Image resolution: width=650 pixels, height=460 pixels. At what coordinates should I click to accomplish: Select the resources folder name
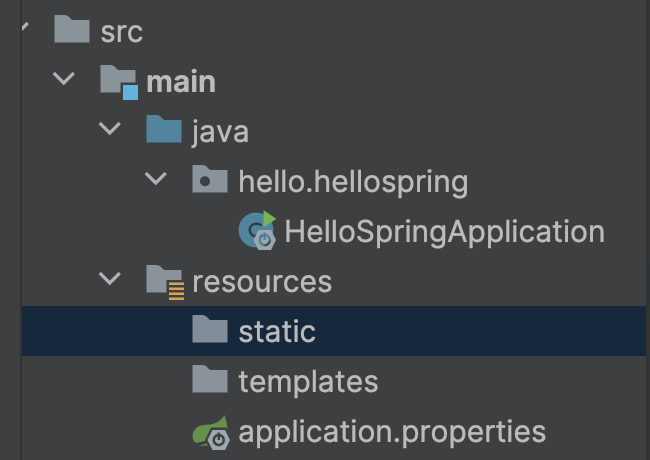tap(262, 281)
